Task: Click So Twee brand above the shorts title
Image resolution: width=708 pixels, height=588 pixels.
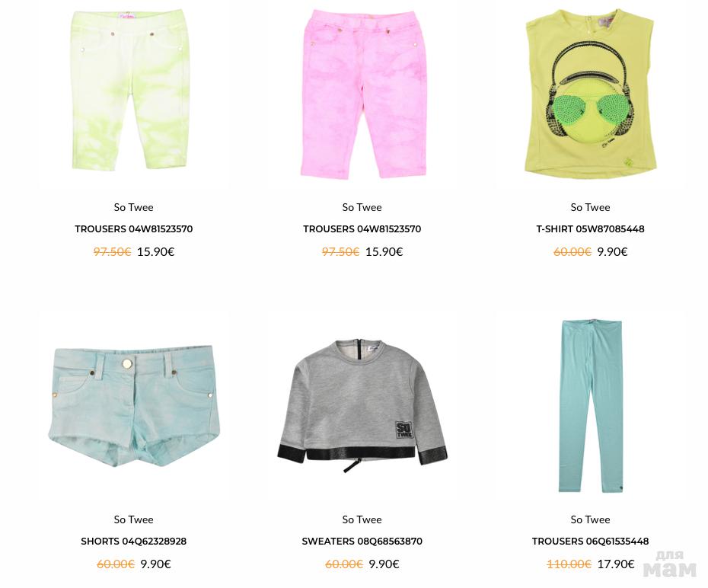Action: [x=134, y=519]
